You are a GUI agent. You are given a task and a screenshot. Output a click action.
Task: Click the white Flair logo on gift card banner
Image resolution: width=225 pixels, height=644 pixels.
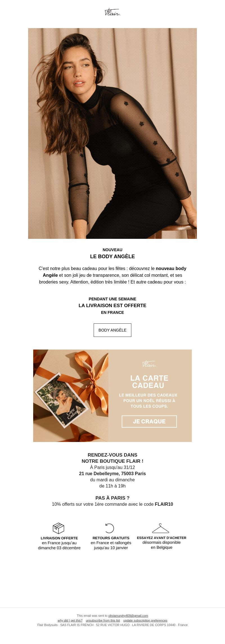click(x=149, y=364)
